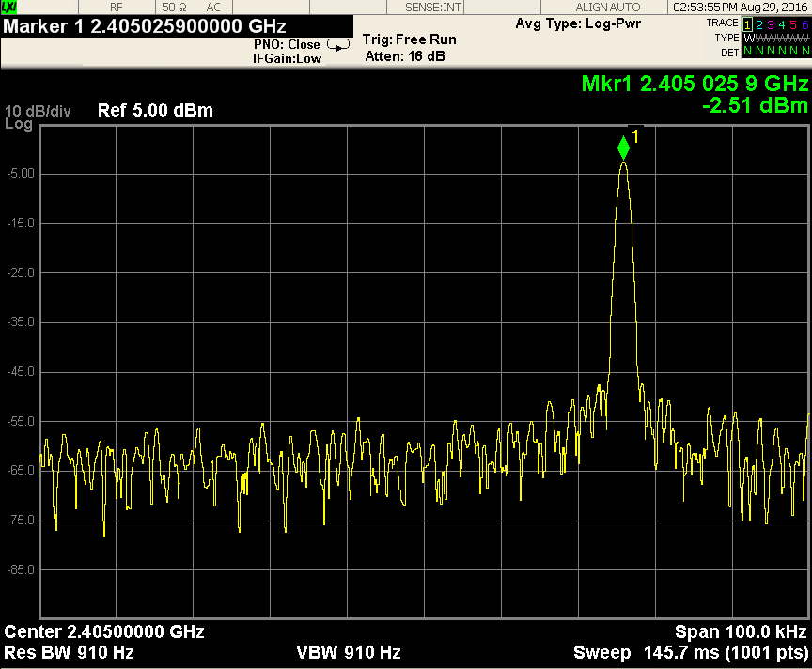Click the Span 100.0 kHz readout
This screenshot has height=669, width=812.
[742, 631]
